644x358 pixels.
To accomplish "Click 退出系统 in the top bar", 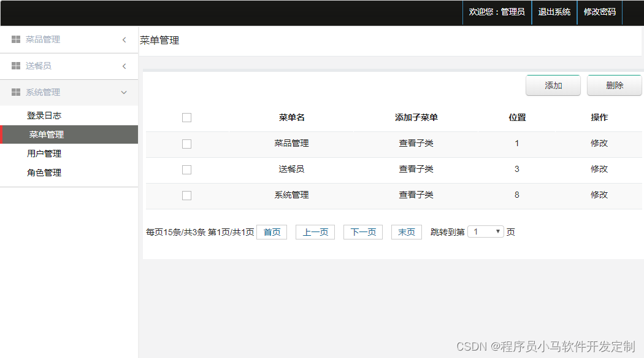I will (554, 12).
